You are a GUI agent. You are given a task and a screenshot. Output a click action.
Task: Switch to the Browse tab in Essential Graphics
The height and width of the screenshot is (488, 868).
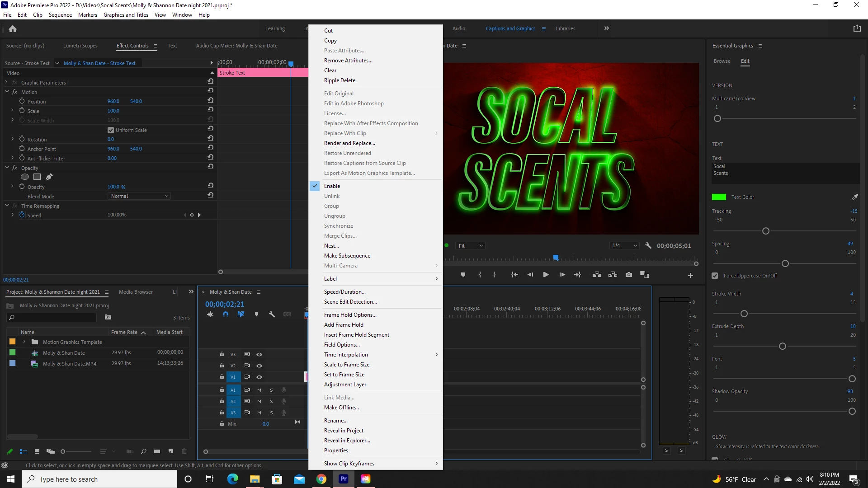pos(722,61)
